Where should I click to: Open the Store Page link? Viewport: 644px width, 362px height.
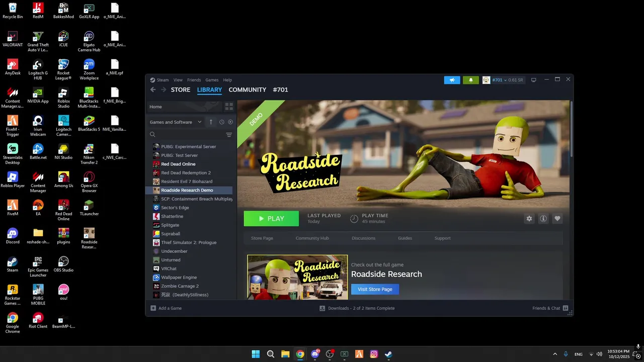coord(262,238)
